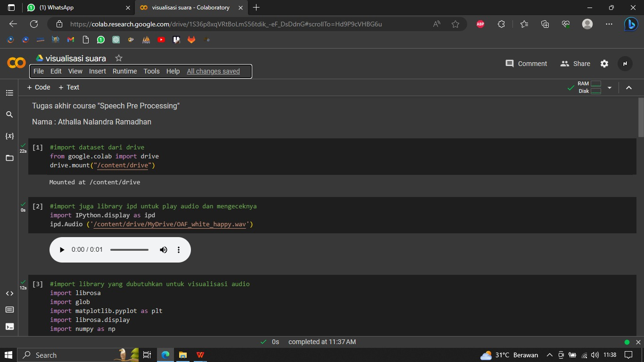The height and width of the screenshot is (362, 644).
Task: Open the WhatsApp bookmark in bookmarks bar
Action: (x=101, y=40)
